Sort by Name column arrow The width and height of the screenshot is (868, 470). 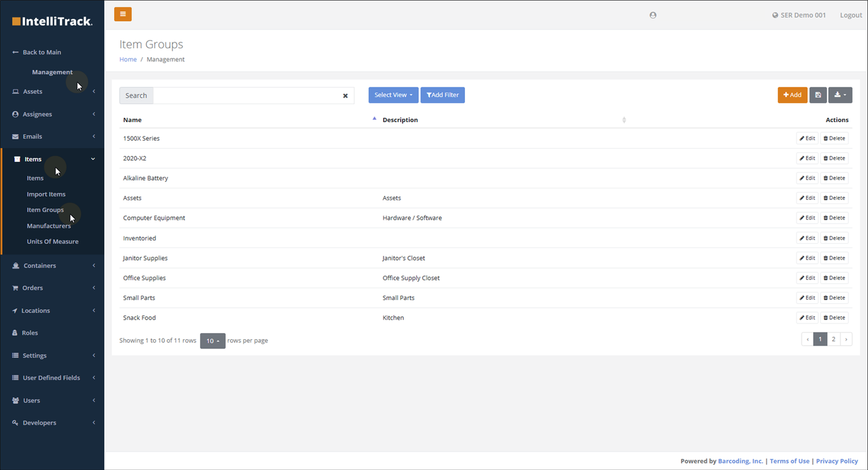tap(374, 118)
